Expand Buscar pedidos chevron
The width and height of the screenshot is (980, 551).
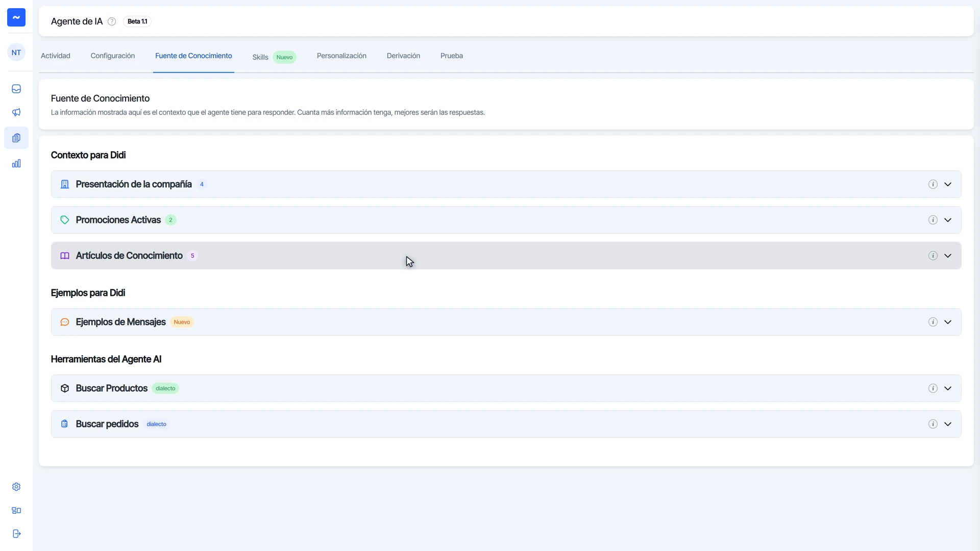click(x=948, y=424)
